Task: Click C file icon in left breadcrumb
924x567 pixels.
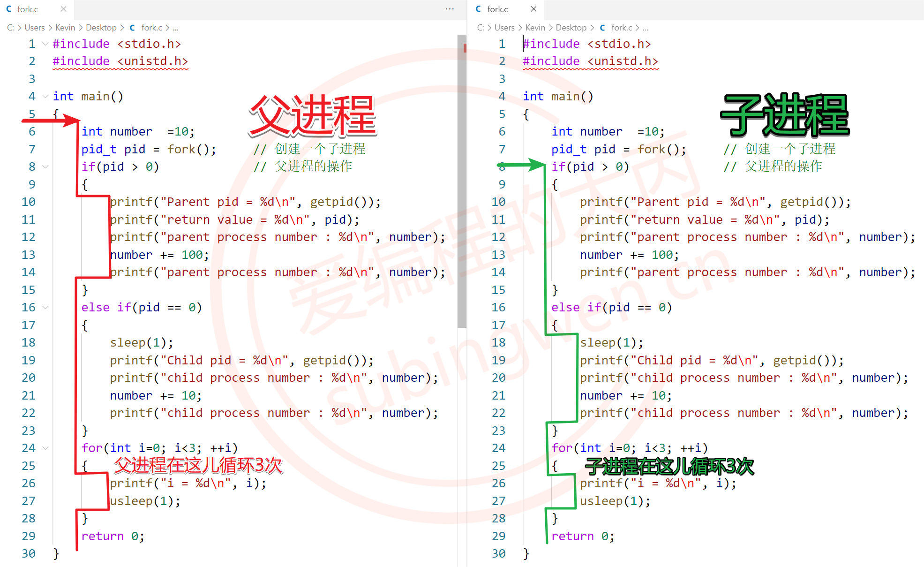Action: pos(132,28)
